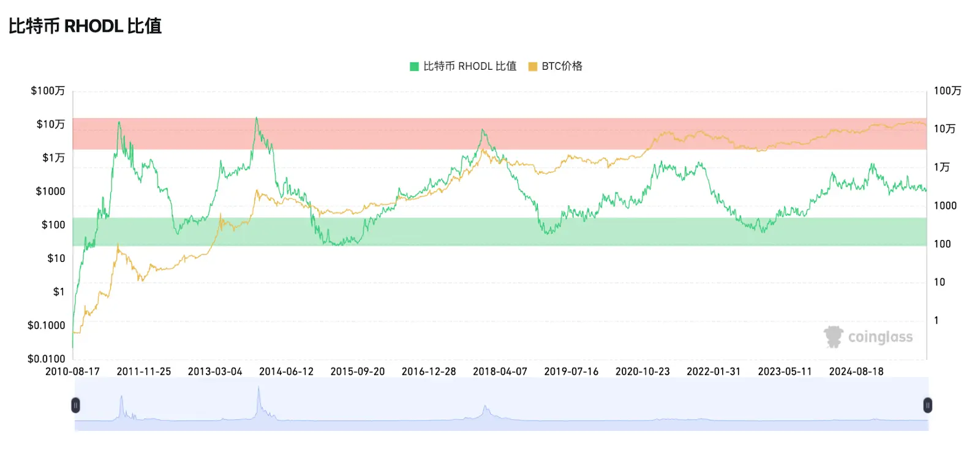Click the coinglass watermark text
This screenshot has width=980, height=456.
pos(880,337)
